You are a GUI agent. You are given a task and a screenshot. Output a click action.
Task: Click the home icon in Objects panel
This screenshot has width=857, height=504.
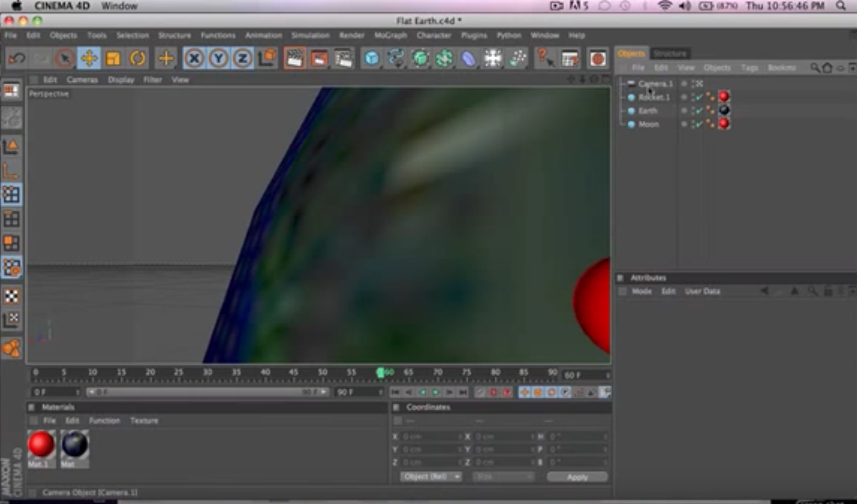[827, 68]
